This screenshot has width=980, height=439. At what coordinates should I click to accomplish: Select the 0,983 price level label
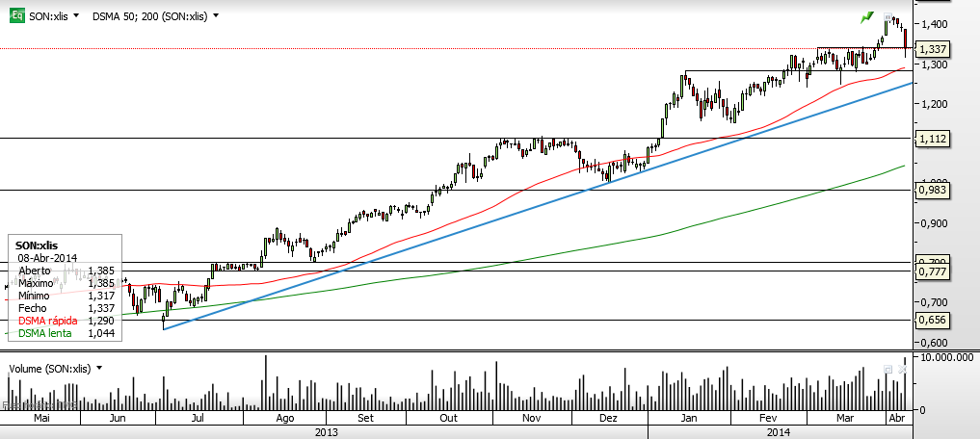(x=932, y=191)
